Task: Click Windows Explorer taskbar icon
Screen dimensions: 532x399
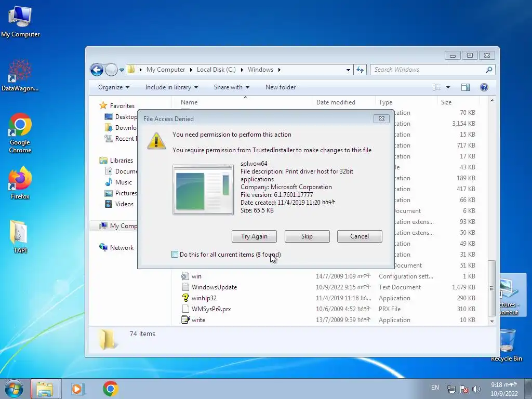Action: click(45, 389)
